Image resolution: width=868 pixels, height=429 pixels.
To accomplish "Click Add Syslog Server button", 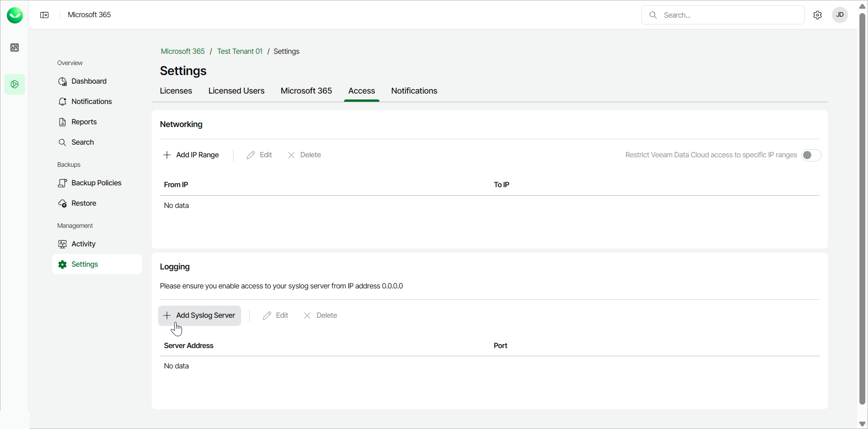I will click(200, 316).
